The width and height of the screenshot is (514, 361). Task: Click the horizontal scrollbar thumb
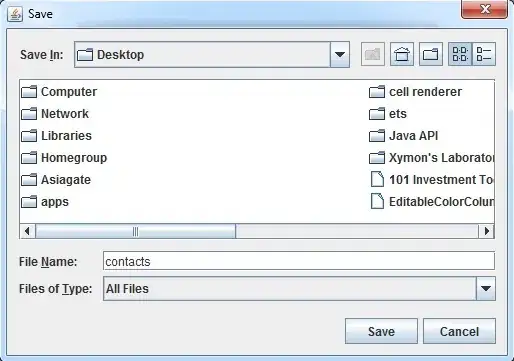tap(135, 231)
